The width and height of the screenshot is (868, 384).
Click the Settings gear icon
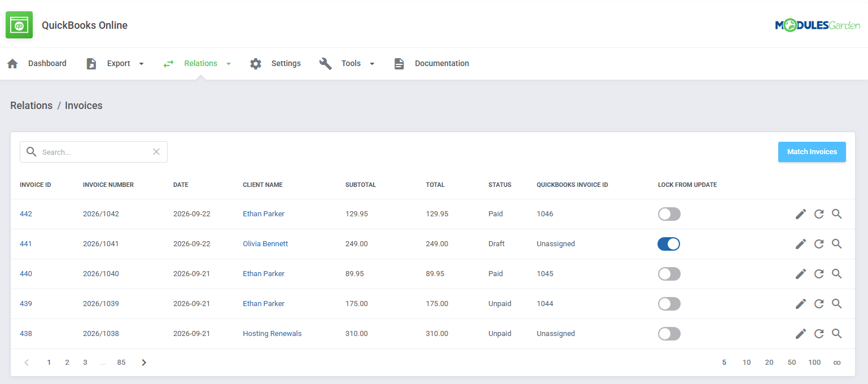click(256, 64)
